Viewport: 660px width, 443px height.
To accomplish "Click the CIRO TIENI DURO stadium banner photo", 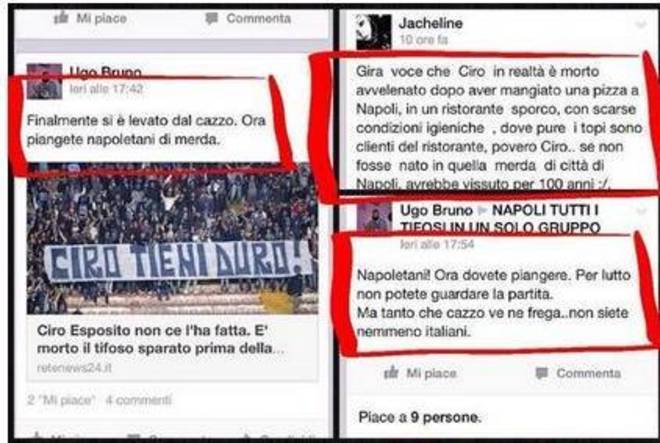I will 173,238.
